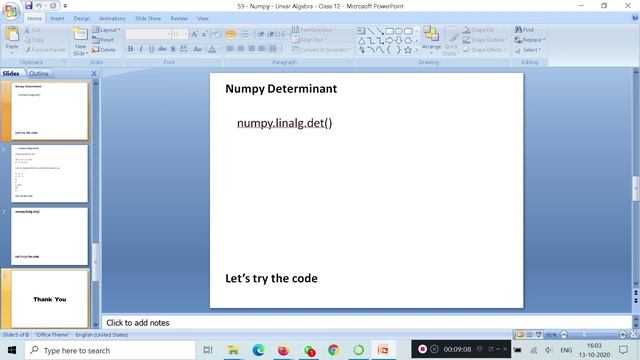Open the font name combo box
The height and width of the screenshot is (360, 640).
(148, 34)
